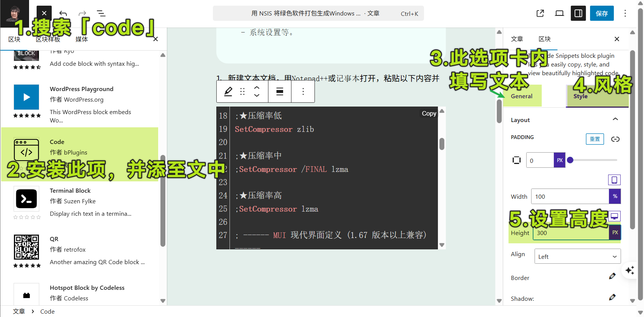Open the AI sparkle assistant button
The height and width of the screenshot is (317, 644).
(x=630, y=270)
